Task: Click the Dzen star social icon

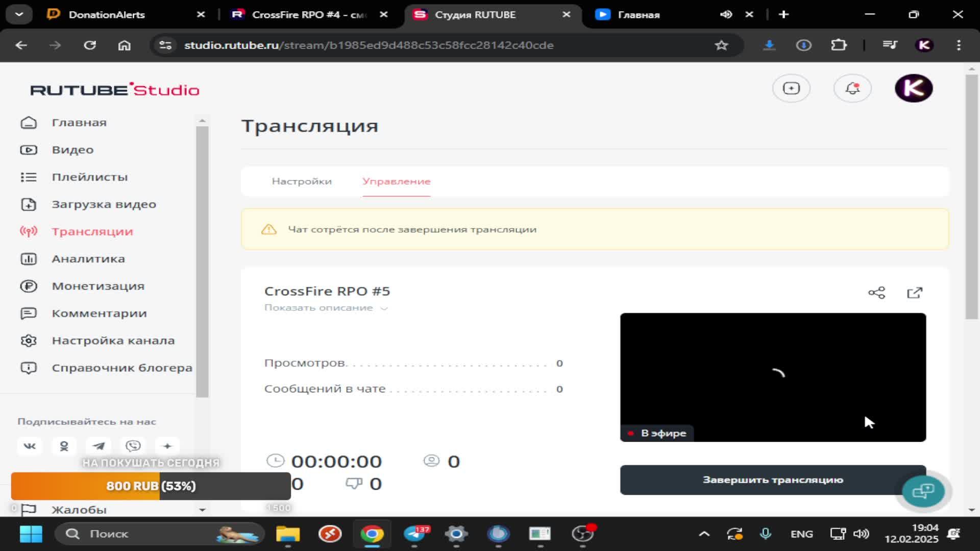Action: (167, 446)
